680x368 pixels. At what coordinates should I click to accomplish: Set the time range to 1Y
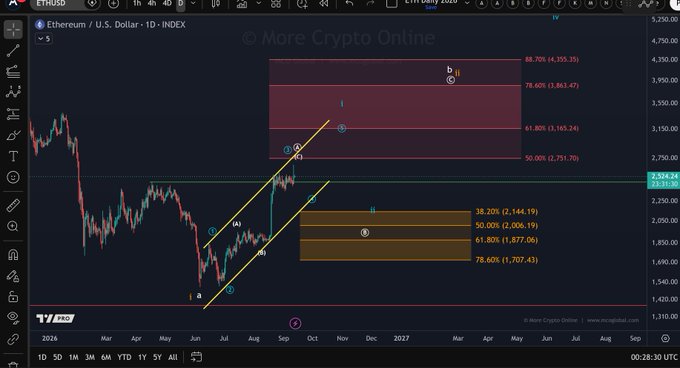tap(142, 357)
